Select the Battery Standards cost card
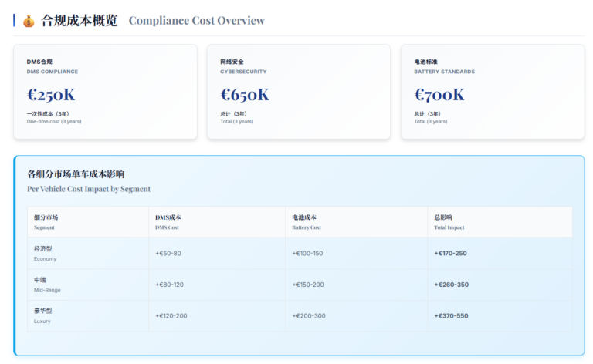593x364 pixels. pos(492,92)
